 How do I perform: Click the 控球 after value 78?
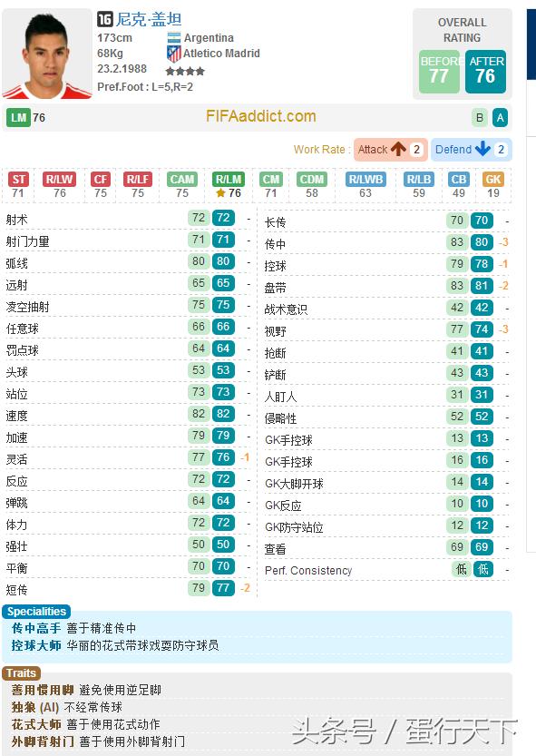point(482,264)
